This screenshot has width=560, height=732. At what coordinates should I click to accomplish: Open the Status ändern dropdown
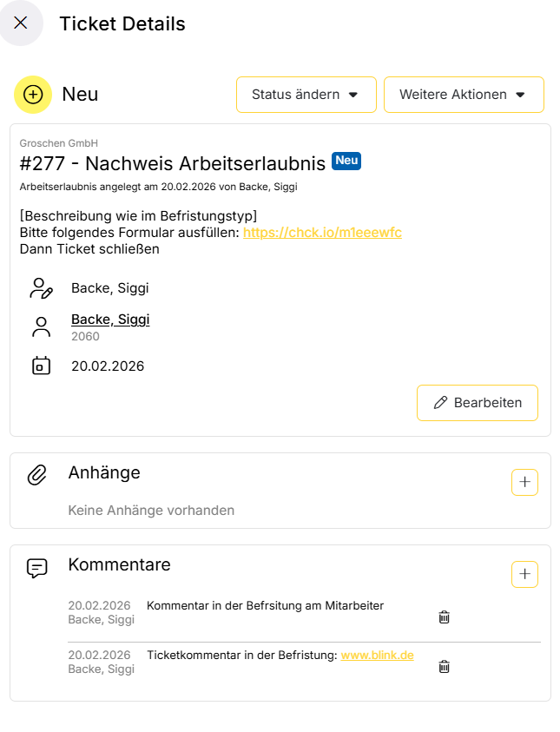306,95
